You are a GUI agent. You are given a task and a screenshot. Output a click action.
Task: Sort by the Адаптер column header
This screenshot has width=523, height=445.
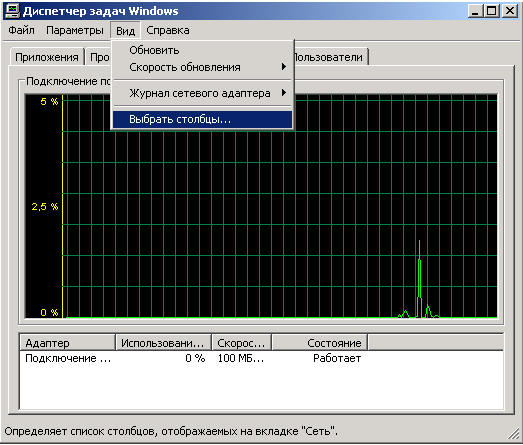tap(67, 343)
